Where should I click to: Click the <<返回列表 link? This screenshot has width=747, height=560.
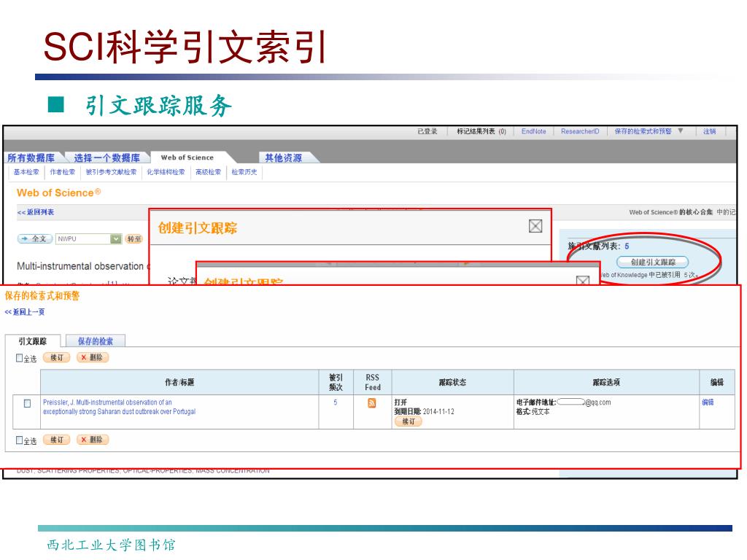pyautogui.click(x=36, y=212)
